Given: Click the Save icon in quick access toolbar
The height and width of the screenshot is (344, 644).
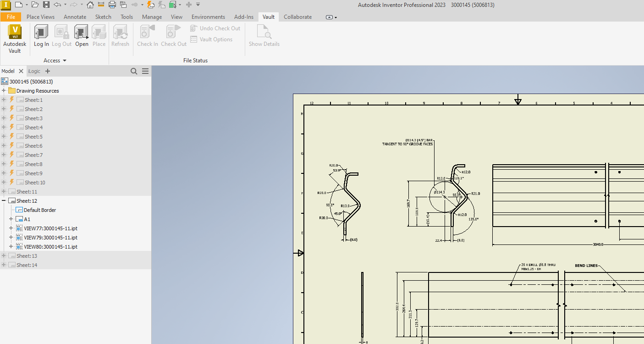Looking at the screenshot, I should 46,5.
